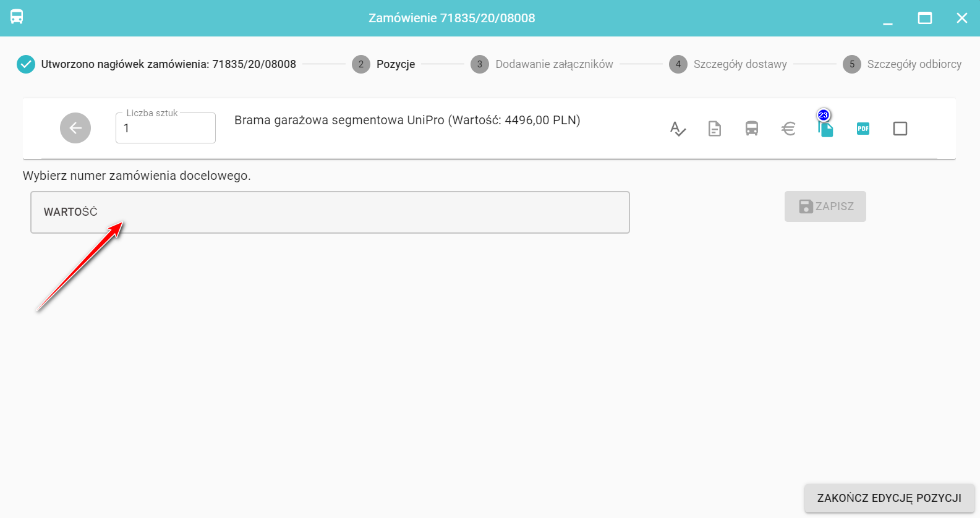Go back using the round arrow button
This screenshot has width=980, height=518.
(x=75, y=128)
